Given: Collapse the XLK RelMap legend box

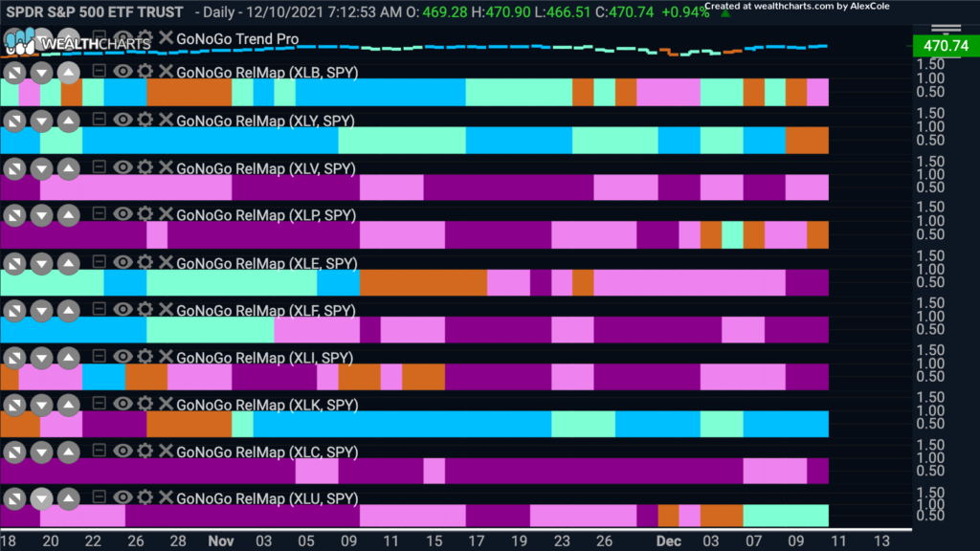Looking at the screenshot, I should point(99,403).
